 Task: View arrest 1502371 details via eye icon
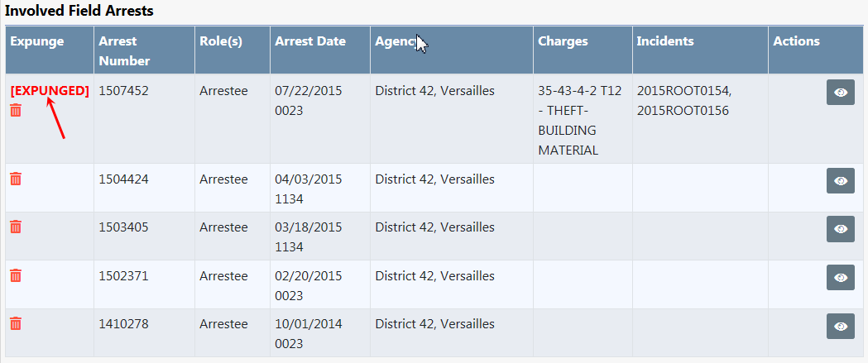[840, 278]
